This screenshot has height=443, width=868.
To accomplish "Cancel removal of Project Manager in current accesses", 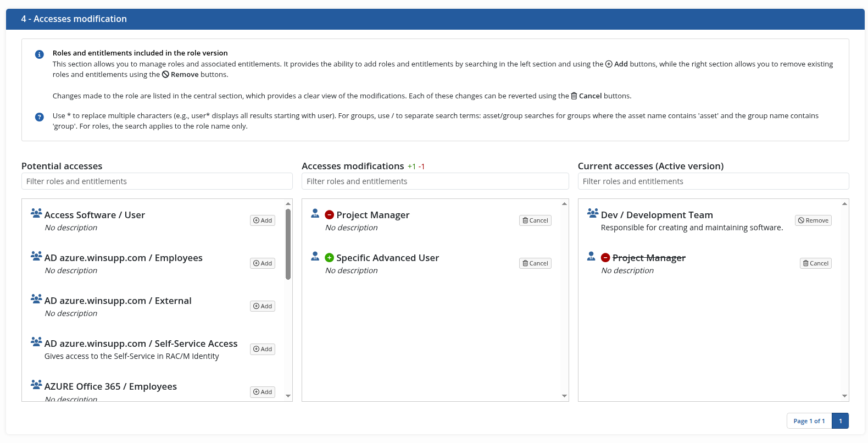I will (x=816, y=263).
